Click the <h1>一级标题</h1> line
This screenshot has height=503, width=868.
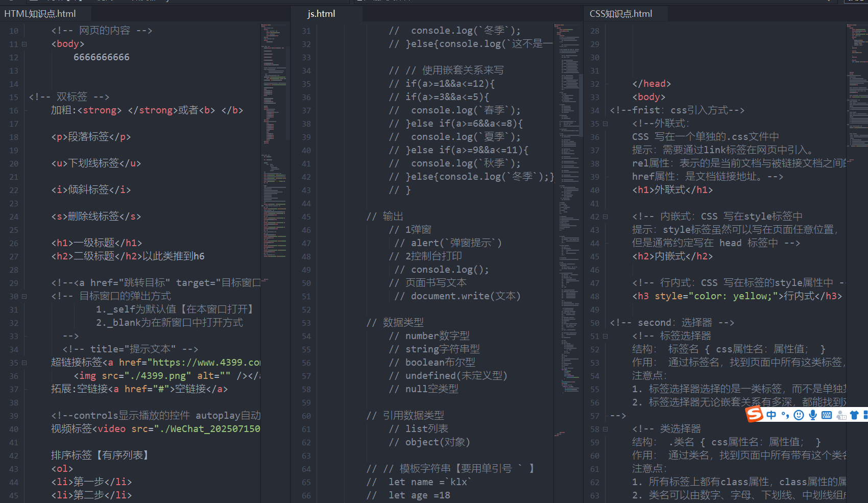97,243
